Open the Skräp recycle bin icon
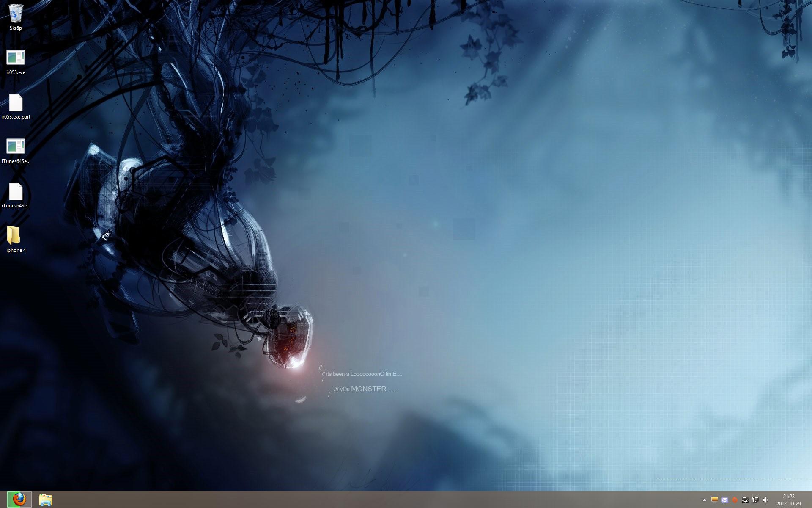Viewport: 812px width, 508px height. point(16,14)
